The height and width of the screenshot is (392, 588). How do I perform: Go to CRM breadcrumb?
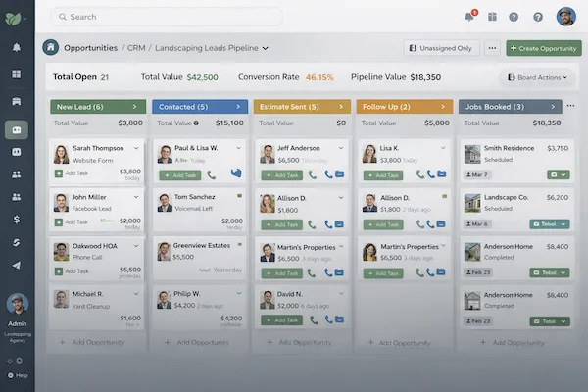(x=136, y=48)
